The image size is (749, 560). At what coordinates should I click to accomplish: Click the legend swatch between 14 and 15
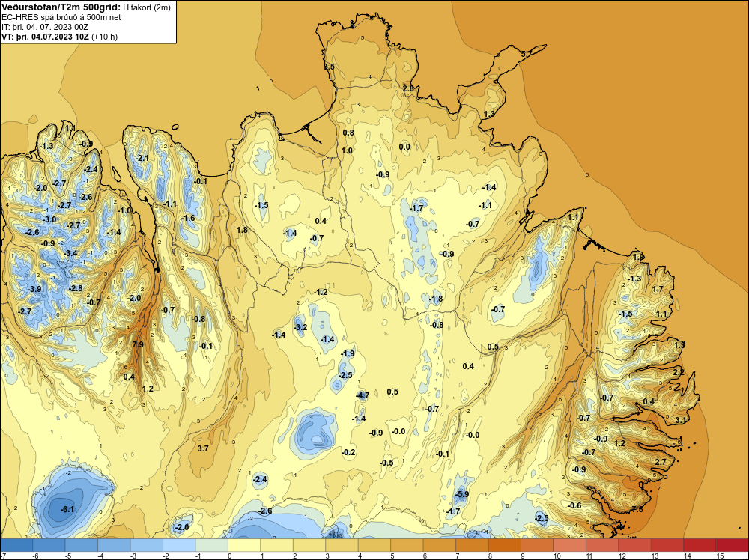[x=700, y=545]
